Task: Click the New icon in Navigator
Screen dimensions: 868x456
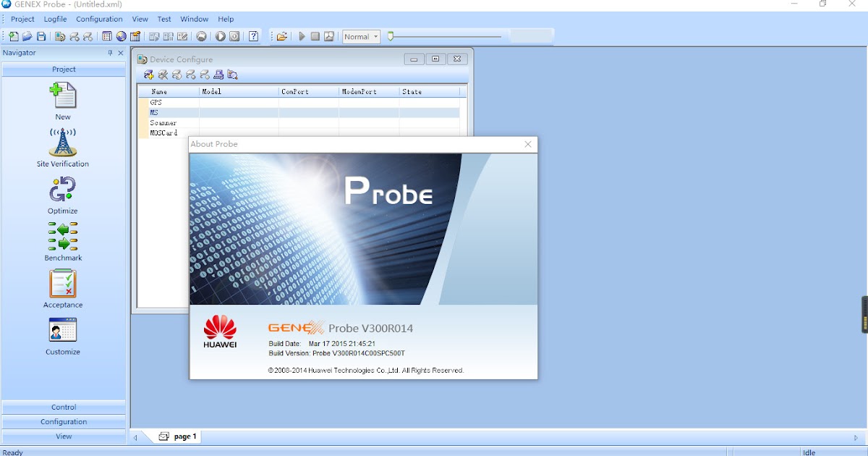Action: click(x=63, y=96)
